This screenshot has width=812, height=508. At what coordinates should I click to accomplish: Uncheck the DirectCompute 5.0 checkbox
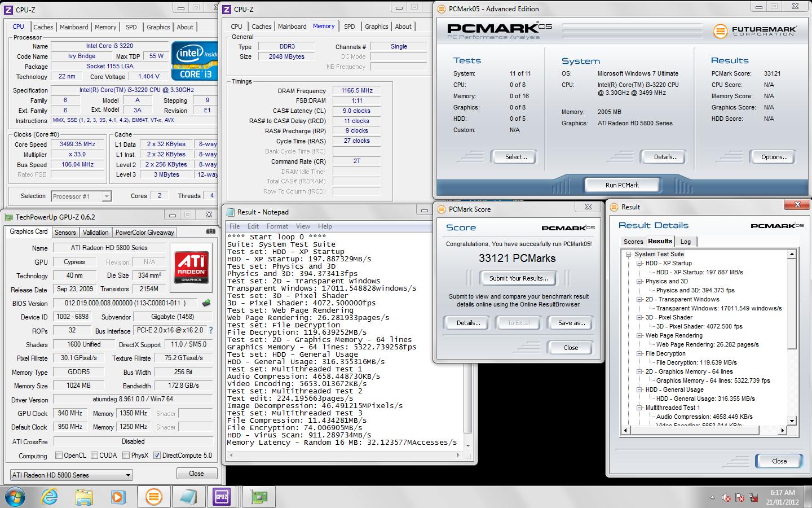[157, 456]
